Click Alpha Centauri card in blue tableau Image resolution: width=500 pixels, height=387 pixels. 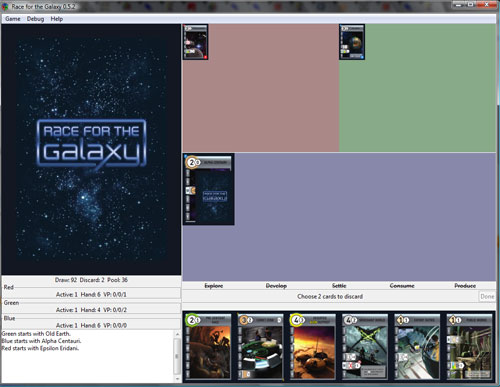click(x=209, y=189)
